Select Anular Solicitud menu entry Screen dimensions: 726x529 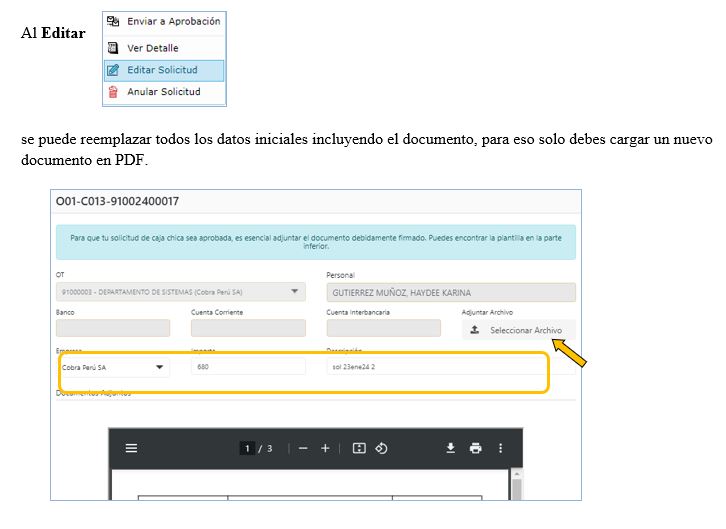164,92
